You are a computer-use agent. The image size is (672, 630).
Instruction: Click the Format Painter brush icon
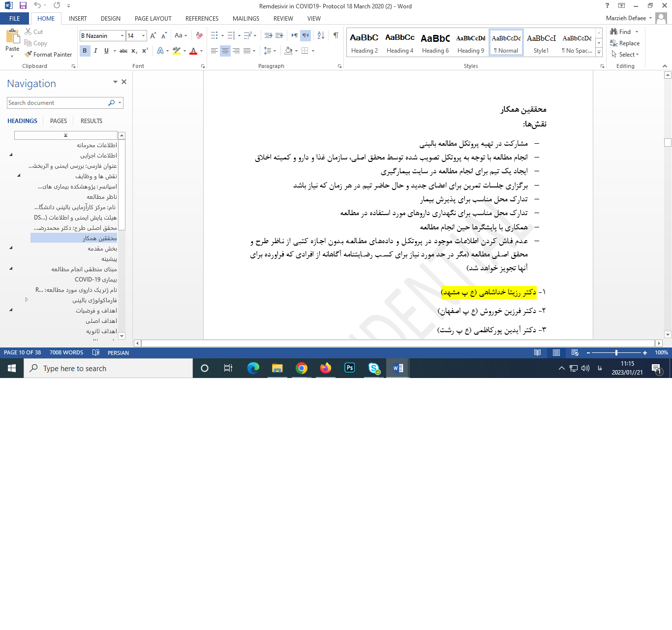(x=29, y=54)
